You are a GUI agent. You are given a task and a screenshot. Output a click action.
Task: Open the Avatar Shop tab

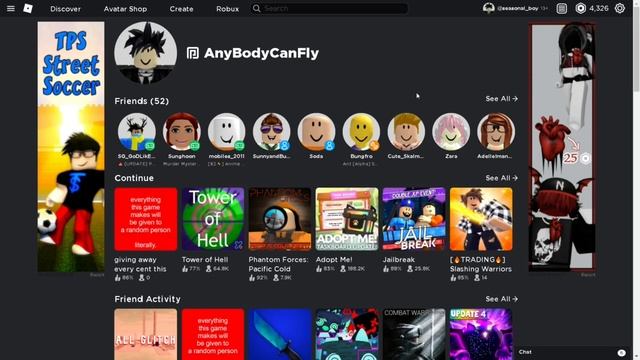point(125,9)
